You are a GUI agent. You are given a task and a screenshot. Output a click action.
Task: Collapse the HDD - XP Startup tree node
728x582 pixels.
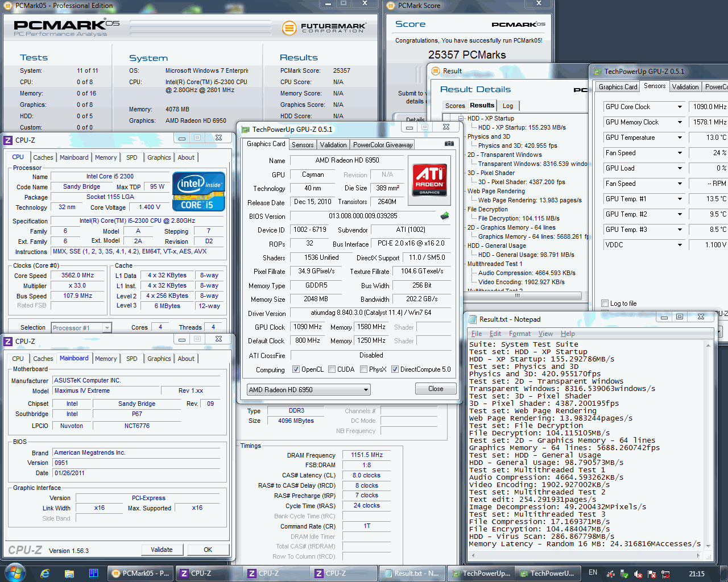[x=461, y=118]
